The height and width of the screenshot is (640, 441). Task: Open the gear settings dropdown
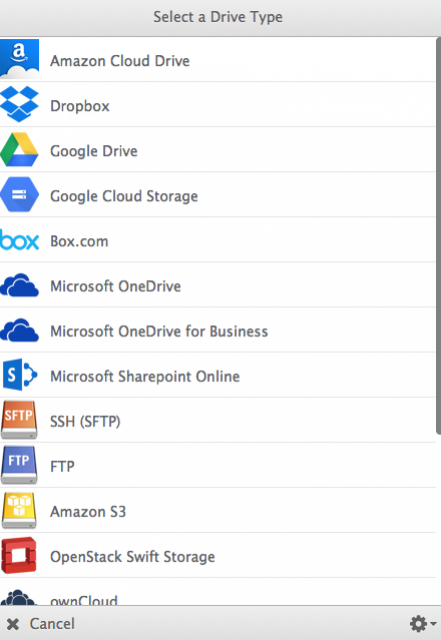point(422,624)
